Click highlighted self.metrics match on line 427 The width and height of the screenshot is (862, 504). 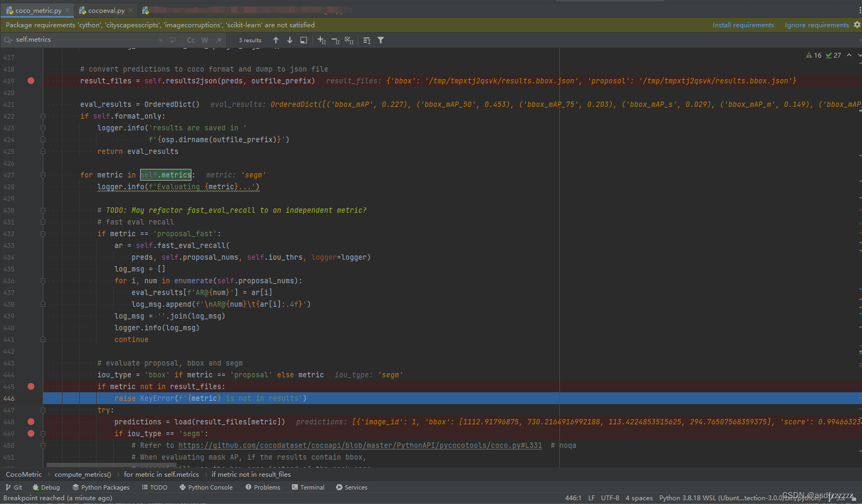coord(166,175)
